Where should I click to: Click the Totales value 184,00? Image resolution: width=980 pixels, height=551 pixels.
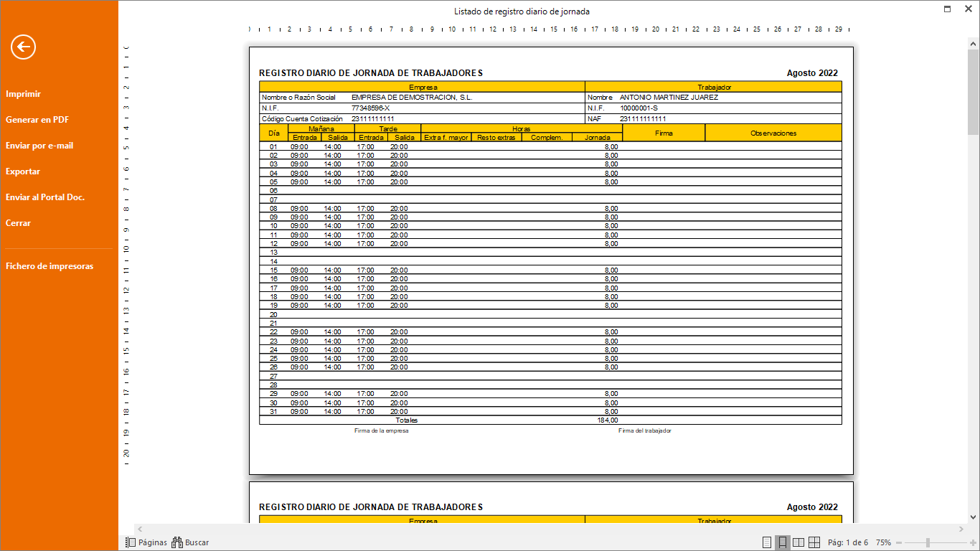607,420
